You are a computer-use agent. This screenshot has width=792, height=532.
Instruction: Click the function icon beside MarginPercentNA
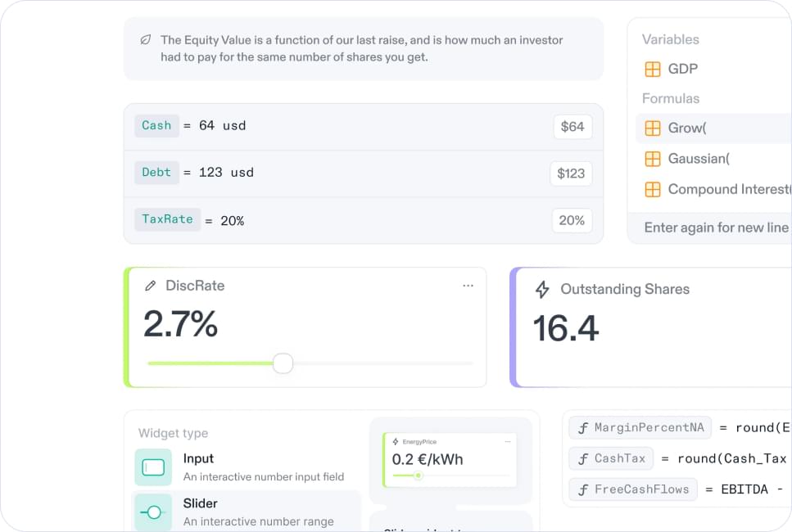tap(583, 428)
